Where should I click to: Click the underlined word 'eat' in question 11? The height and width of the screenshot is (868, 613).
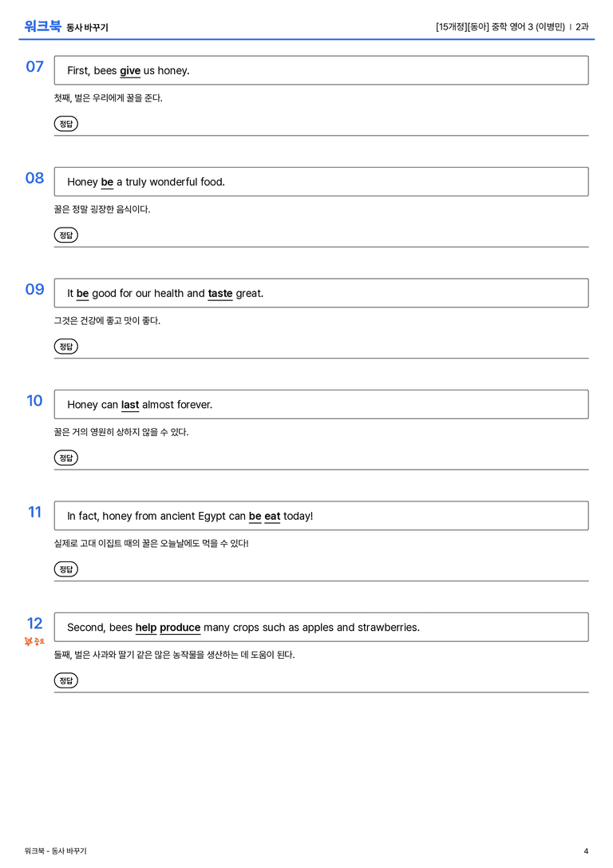pyautogui.click(x=272, y=516)
